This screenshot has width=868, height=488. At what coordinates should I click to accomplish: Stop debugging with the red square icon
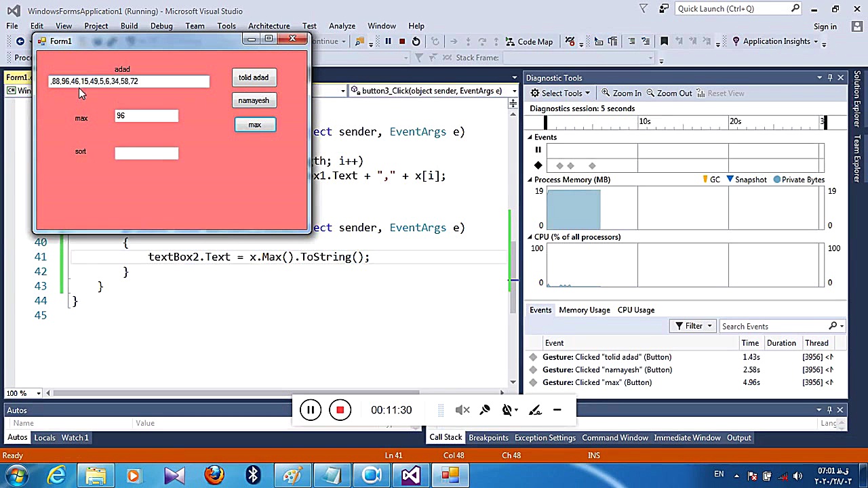click(402, 41)
